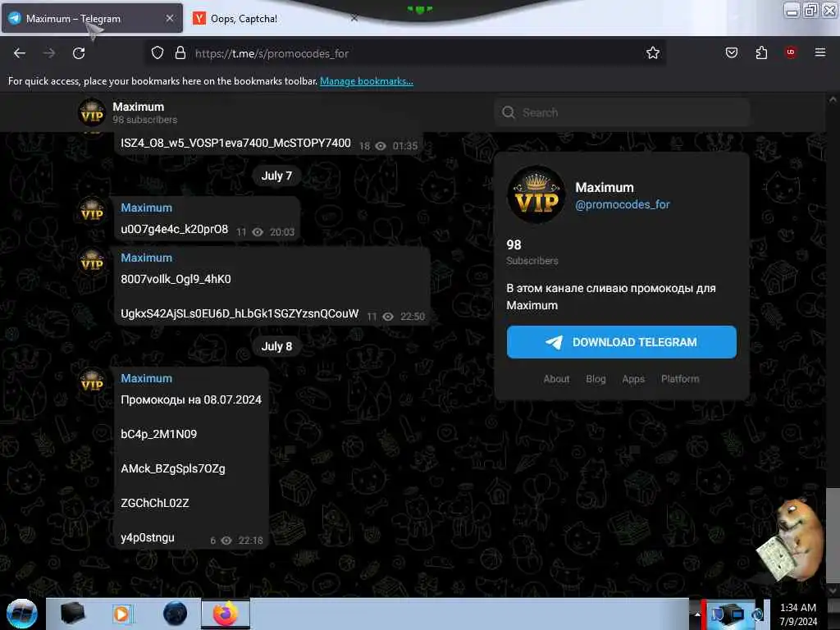Close the Maximum – Telegram tab
The image size is (840, 630).
pyautogui.click(x=169, y=18)
